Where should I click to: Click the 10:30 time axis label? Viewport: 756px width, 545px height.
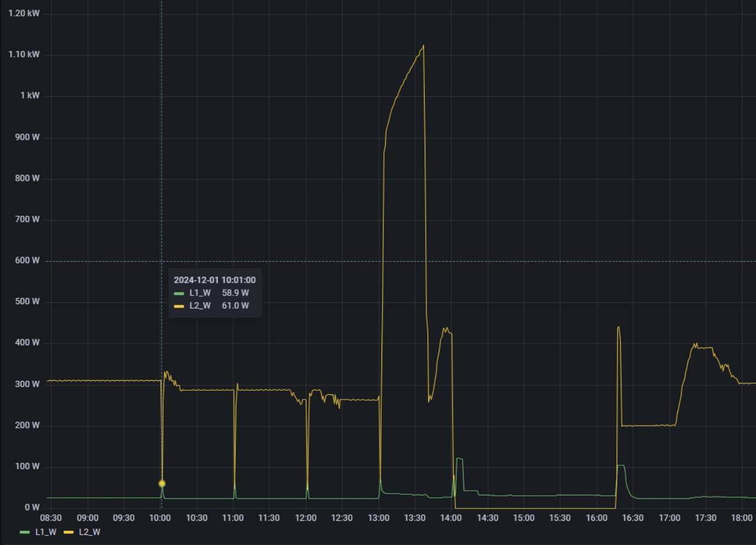[x=197, y=518]
